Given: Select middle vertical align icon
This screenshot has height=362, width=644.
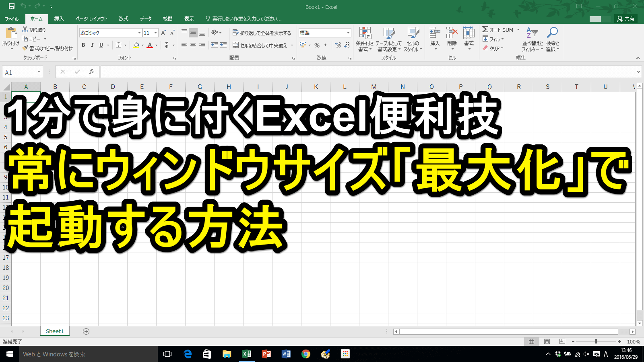Looking at the screenshot, I should 193,33.
